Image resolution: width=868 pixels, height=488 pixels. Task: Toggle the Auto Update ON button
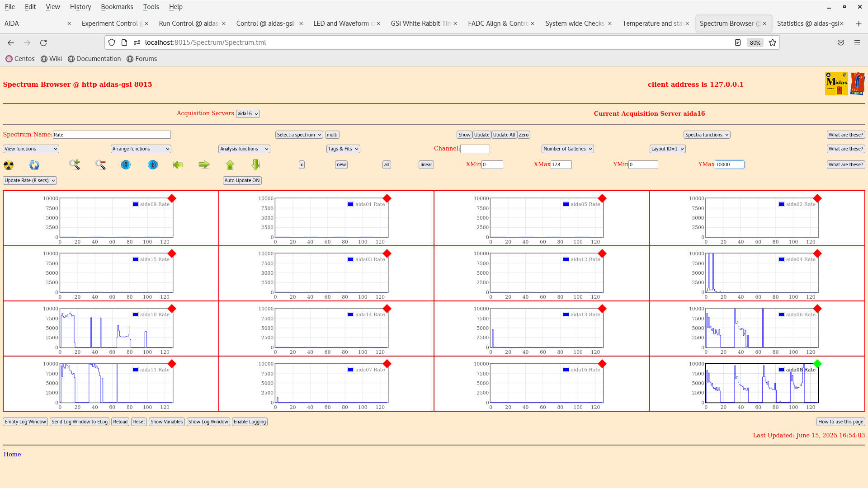click(x=242, y=180)
